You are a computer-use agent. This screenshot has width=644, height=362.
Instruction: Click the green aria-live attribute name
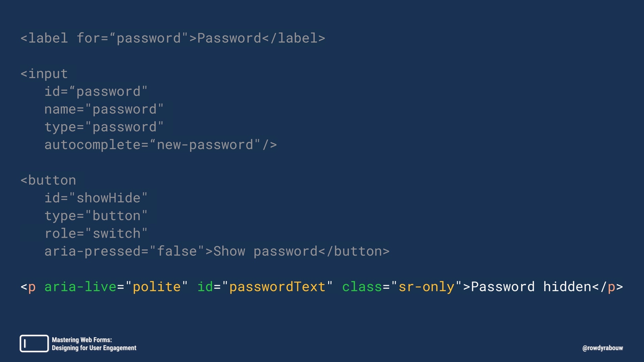coord(80,287)
